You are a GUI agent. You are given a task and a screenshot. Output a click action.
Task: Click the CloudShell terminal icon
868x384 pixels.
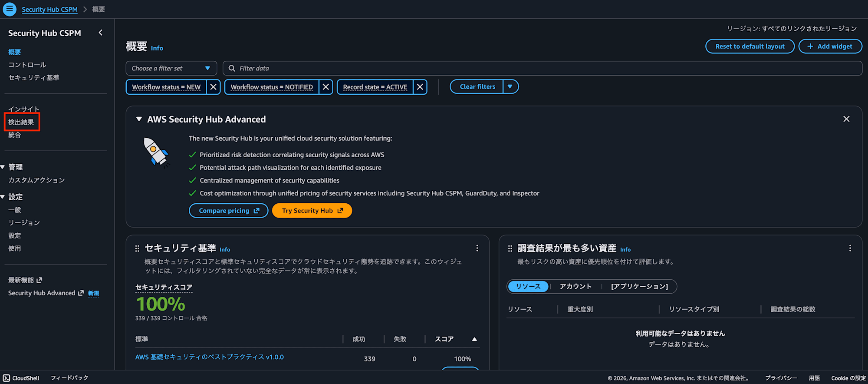pyautogui.click(x=7, y=378)
